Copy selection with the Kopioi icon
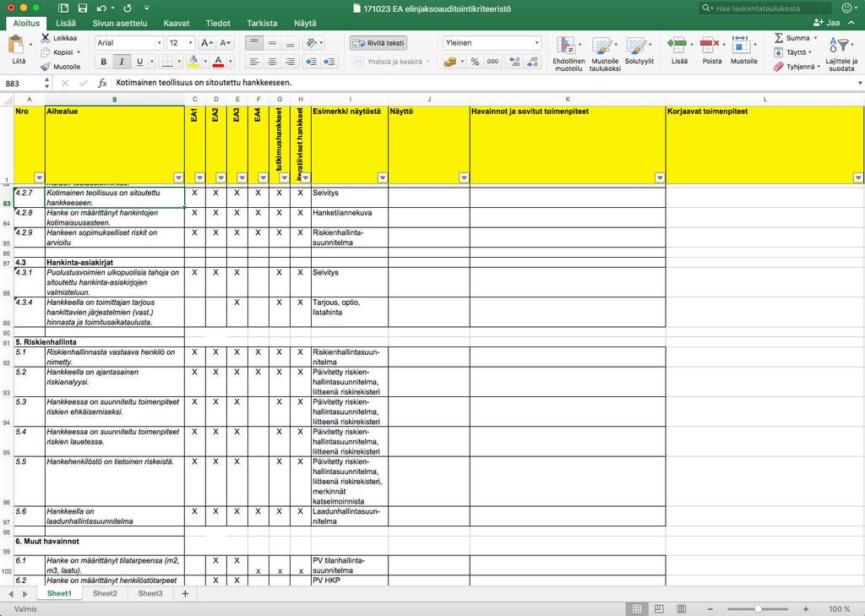Image resolution: width=865 pixels, height=616 pixels. click(46, 52)
